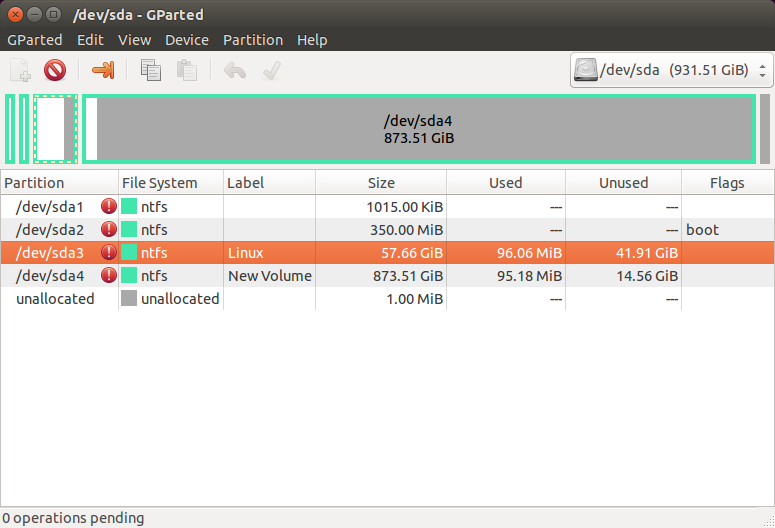
Task: Click the Flags column header
Action: (728, 183)
